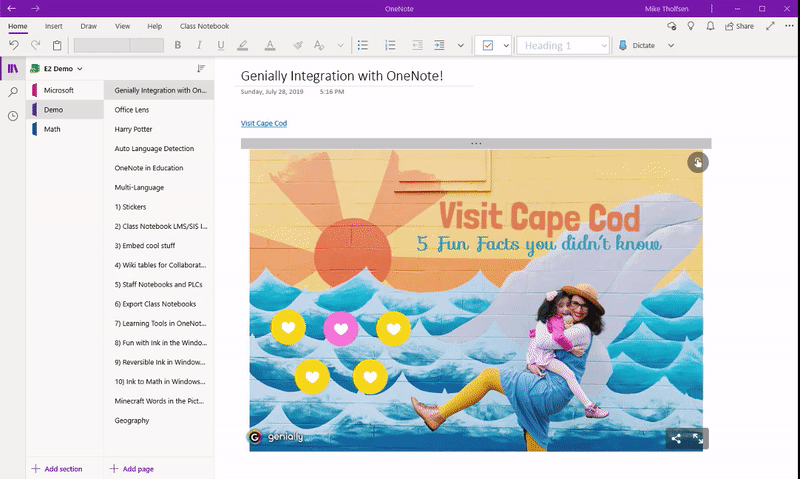Click the Genially share icon
The height and width of the screenshot is (479, 800).
point(676,438)
